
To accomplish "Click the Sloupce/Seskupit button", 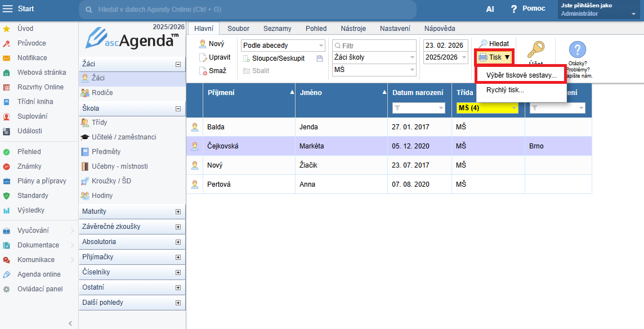I will (278, 58).
